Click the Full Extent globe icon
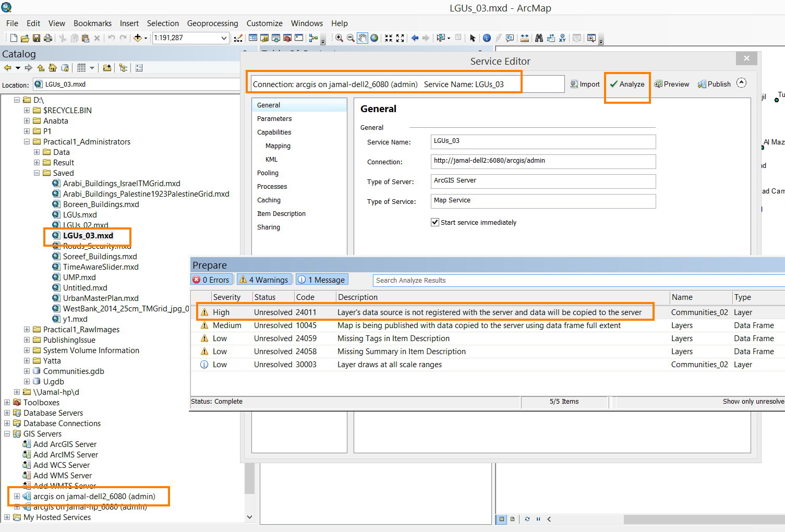Image resolution: width=785 pixels, height=532 pixels. 374,38
